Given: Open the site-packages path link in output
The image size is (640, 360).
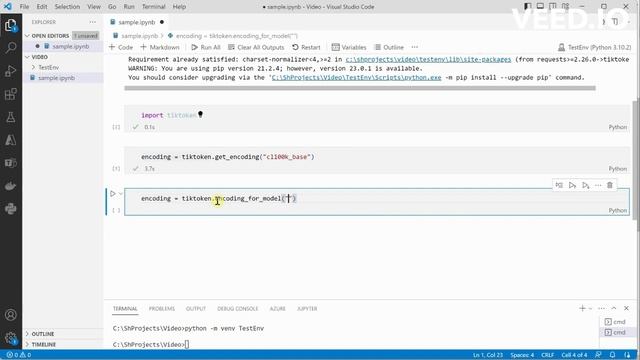Looking at the screenshot, I should point(428,60).
